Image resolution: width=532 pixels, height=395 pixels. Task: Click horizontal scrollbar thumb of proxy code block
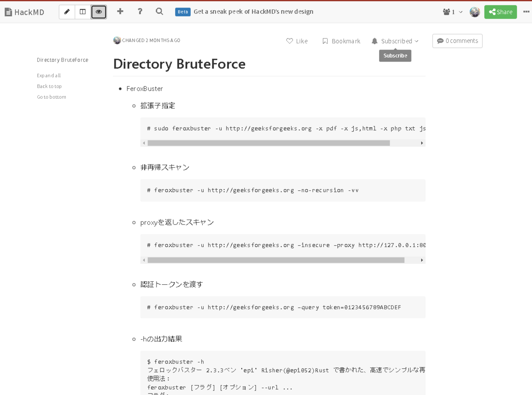(276, 260)
